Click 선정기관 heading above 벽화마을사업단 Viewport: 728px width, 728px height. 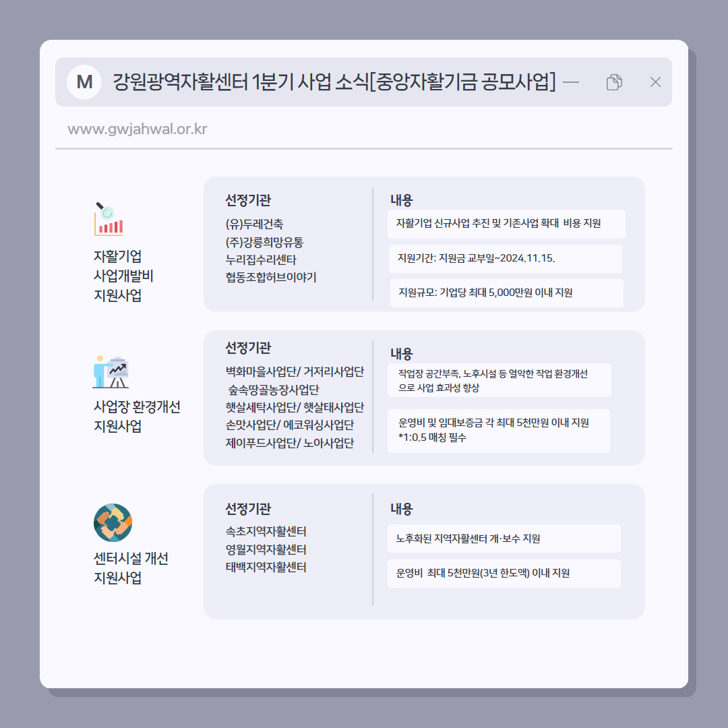[248, 348]
